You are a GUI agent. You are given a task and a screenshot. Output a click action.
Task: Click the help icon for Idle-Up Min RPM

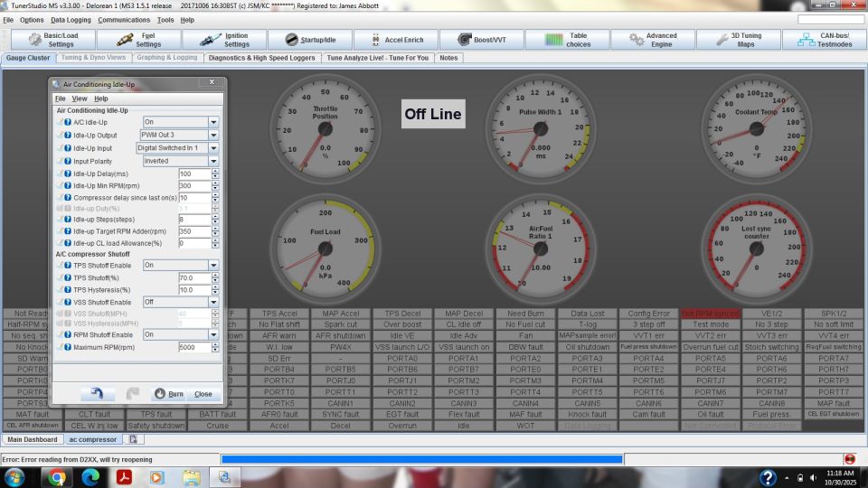pos(68,186)
